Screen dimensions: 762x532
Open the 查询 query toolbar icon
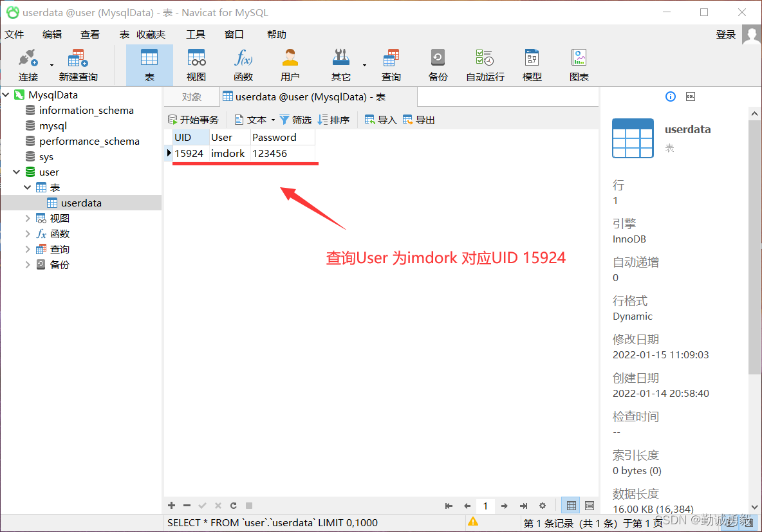[x=391, y=64]
